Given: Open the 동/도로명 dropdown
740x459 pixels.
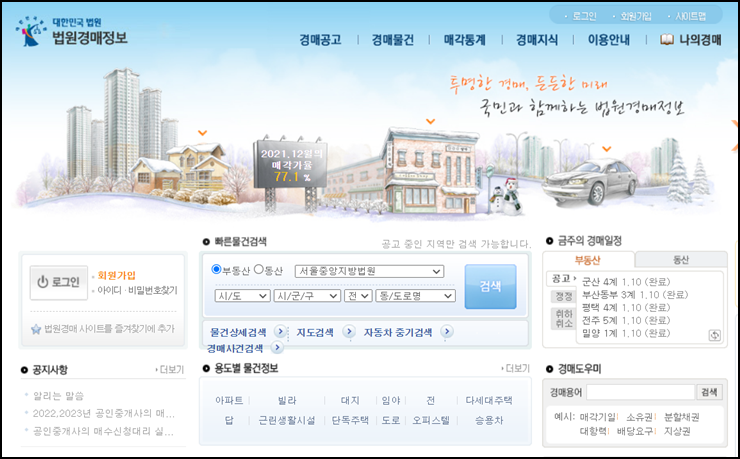Looking at the screenshot, I should (415, 296).
